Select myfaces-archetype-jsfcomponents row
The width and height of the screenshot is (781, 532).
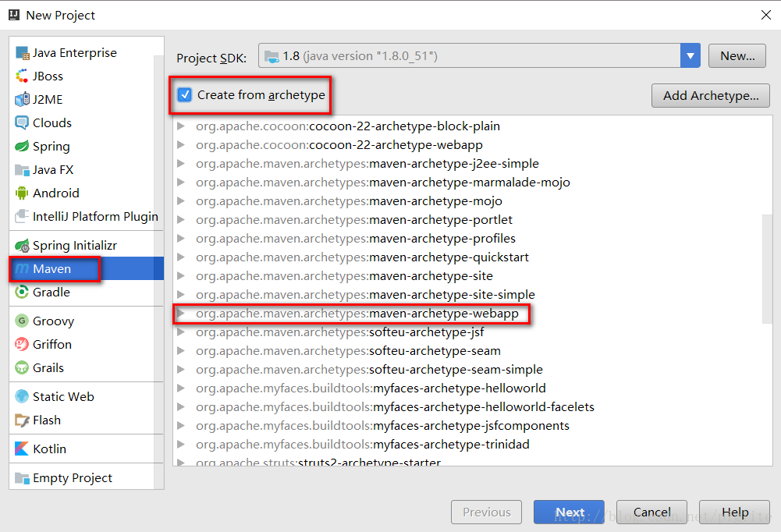tap(473, 426)
